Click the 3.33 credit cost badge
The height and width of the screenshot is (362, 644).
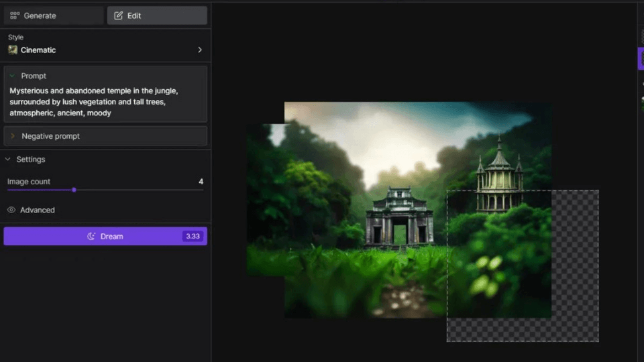193,236
